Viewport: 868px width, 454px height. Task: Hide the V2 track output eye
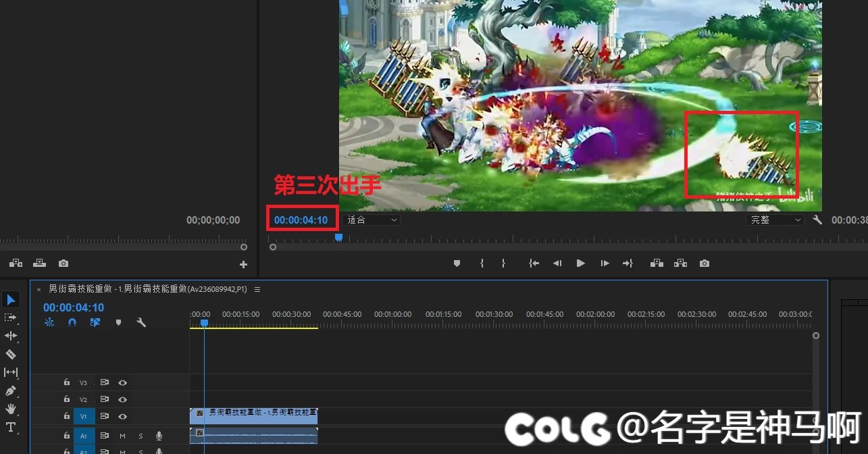coord(123,400)
